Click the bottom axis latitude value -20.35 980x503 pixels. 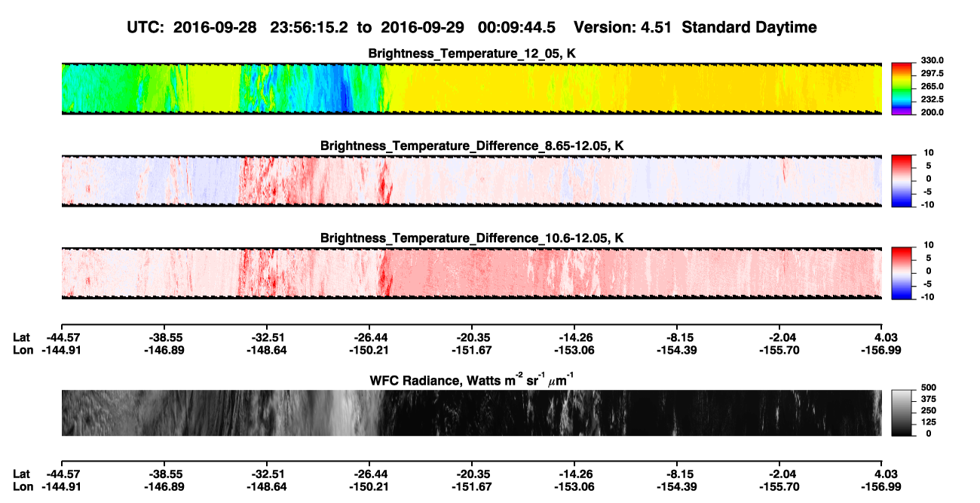point(471,474)
